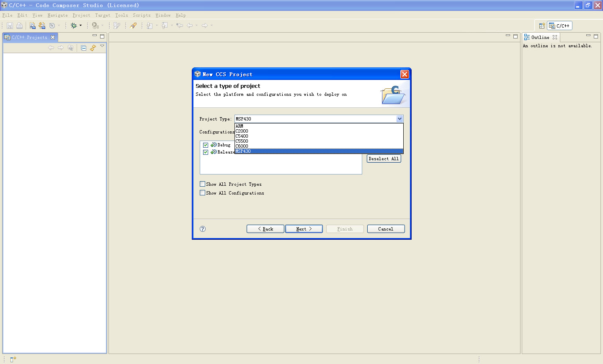Maximize the editor area
603x364 pixels.
[x=515, y=36]
